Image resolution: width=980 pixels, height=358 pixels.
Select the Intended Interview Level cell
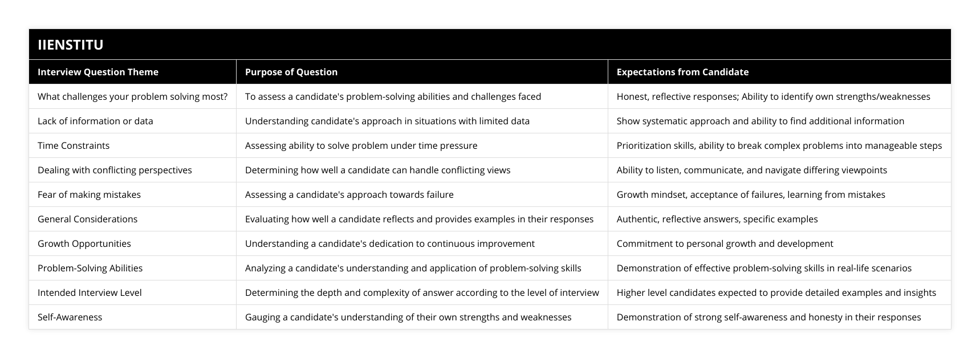90,292
